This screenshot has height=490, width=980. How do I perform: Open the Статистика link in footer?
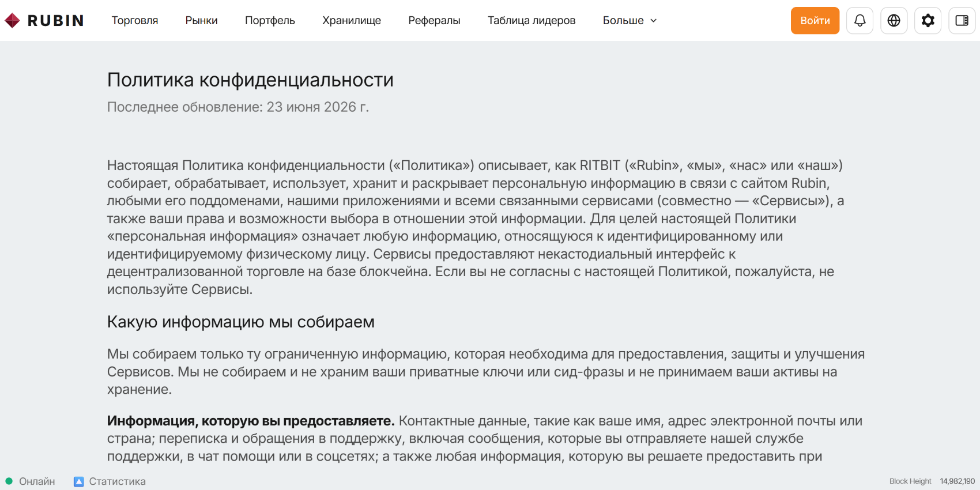coord(117,481)
